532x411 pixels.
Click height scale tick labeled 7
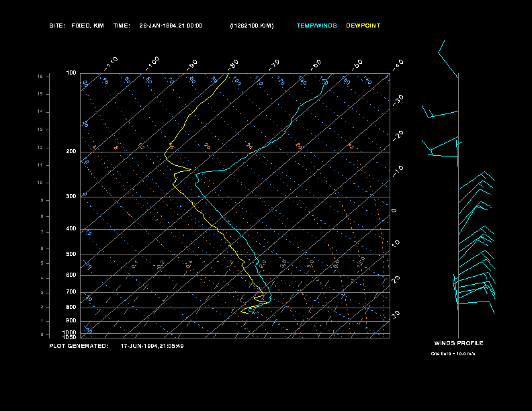(42, 232)
